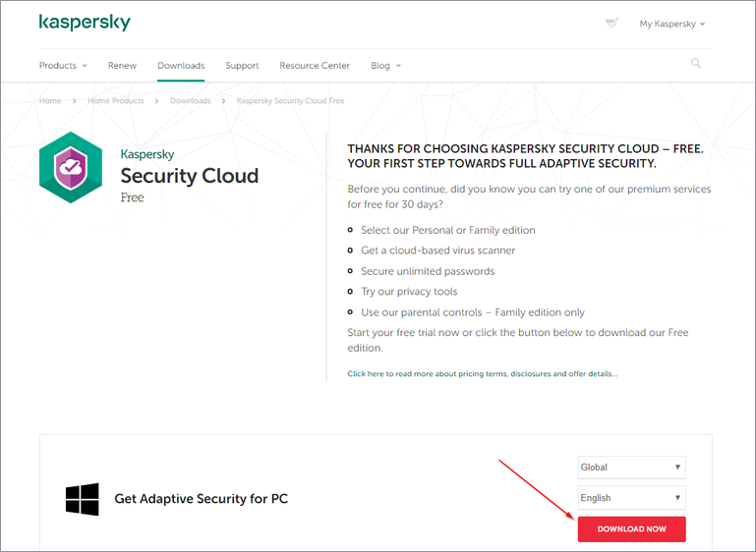Click the Security Cloud hexagon shield icon
This screenshot has height=552, width=756.
pyautogui.click(x=71, y=168)
